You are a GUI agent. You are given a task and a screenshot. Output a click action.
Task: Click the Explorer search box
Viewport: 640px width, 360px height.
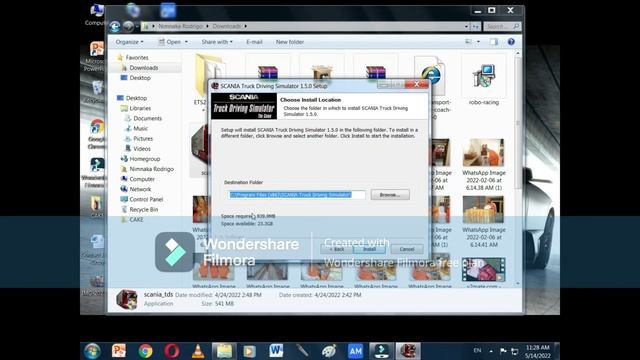click(x=502, y=27)
